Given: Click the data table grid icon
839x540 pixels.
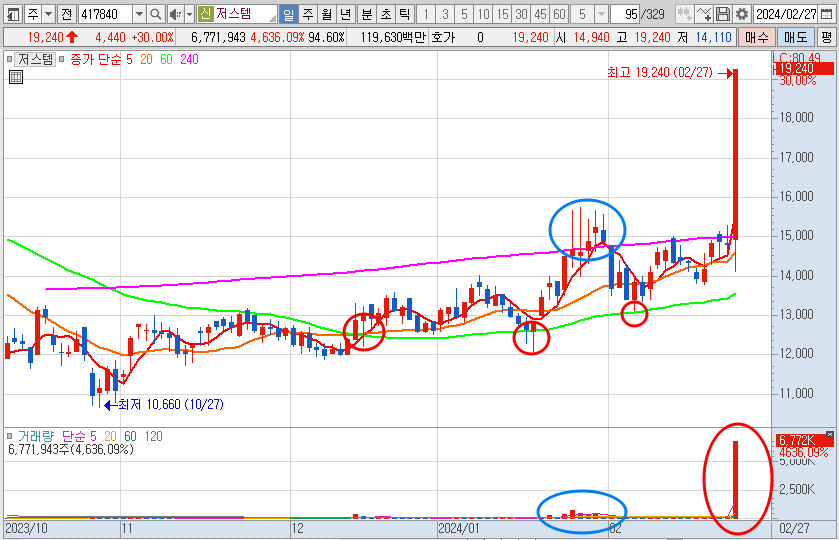Looking at the screenshot, I should point(16,77).
